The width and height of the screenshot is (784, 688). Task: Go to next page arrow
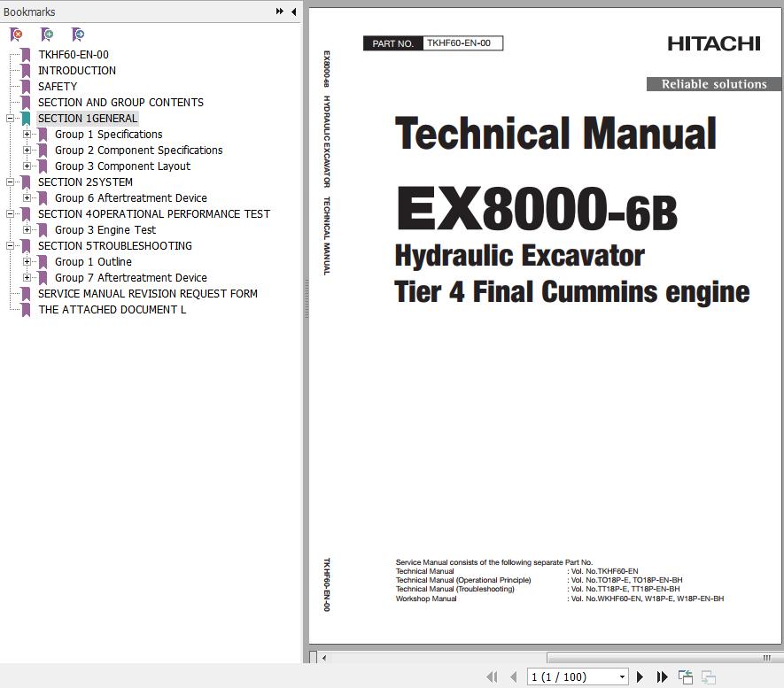tap(640, 677)
